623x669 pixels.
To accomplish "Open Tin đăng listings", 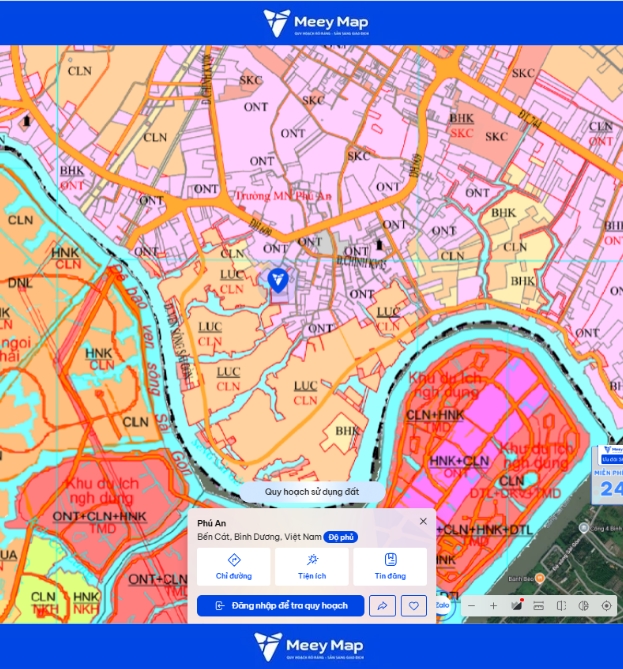I will click(x=390, y=567).
